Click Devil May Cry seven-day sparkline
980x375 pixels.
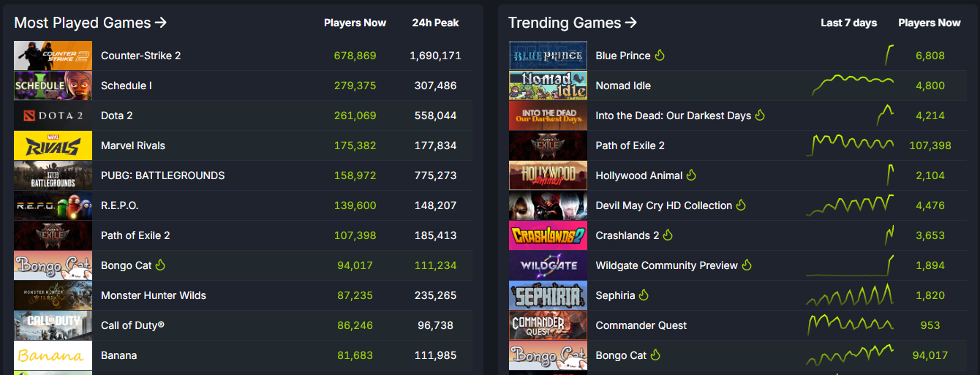click(850, 205)
